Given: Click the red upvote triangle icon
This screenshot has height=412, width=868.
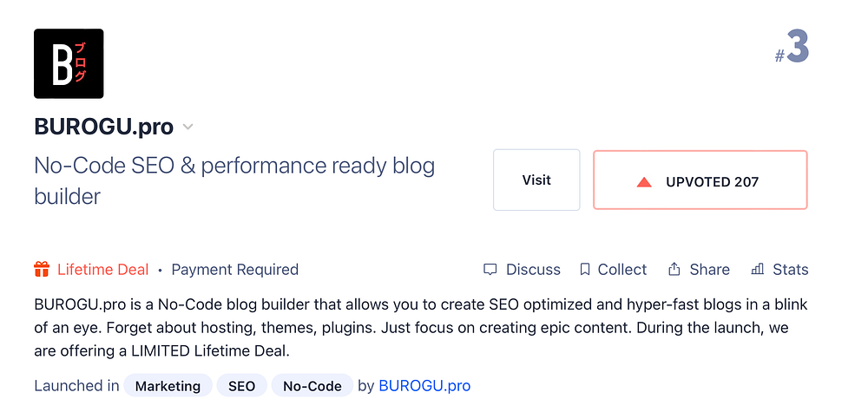Looking at the screenshot, I should coord(644,182).
